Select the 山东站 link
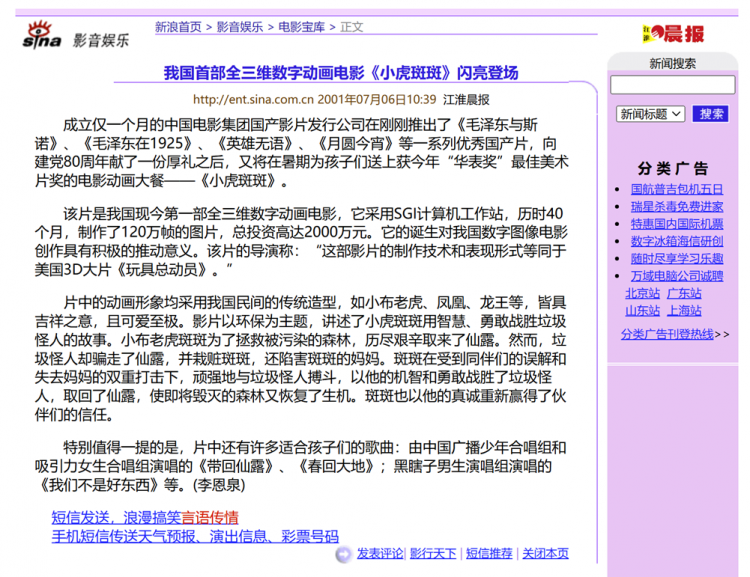The width and height of the screenshot is (750, 577). tap(642, 311)
